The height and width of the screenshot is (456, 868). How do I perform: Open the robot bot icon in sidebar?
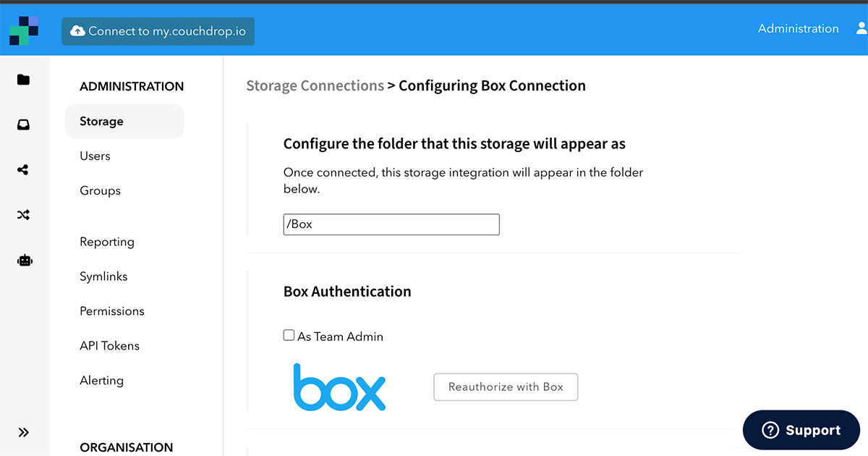pos(24,260)
